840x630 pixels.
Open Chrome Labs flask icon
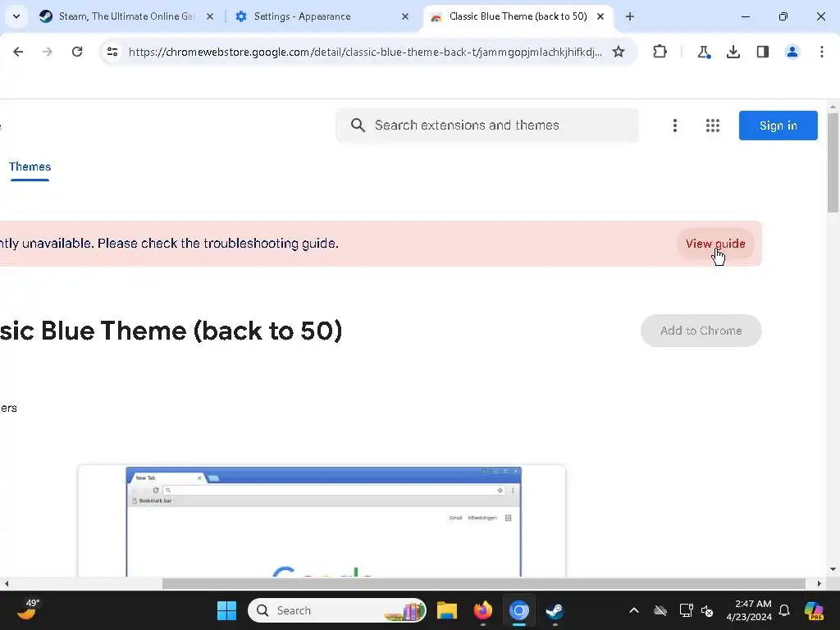703,52
